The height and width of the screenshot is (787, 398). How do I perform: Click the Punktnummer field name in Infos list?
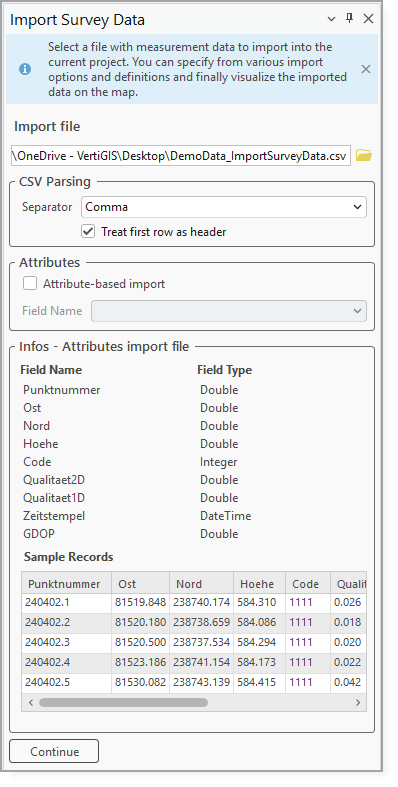pyautogui.click(x=61, y=390)
